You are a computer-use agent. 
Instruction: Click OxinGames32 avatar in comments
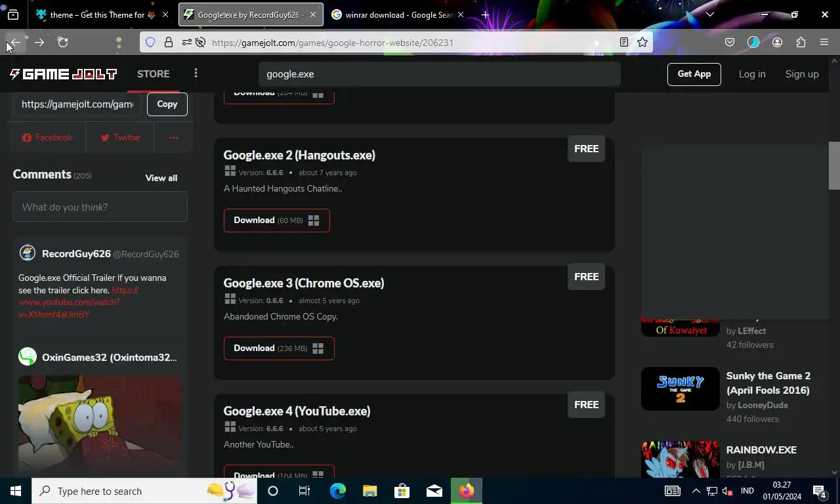coord(28,357)
